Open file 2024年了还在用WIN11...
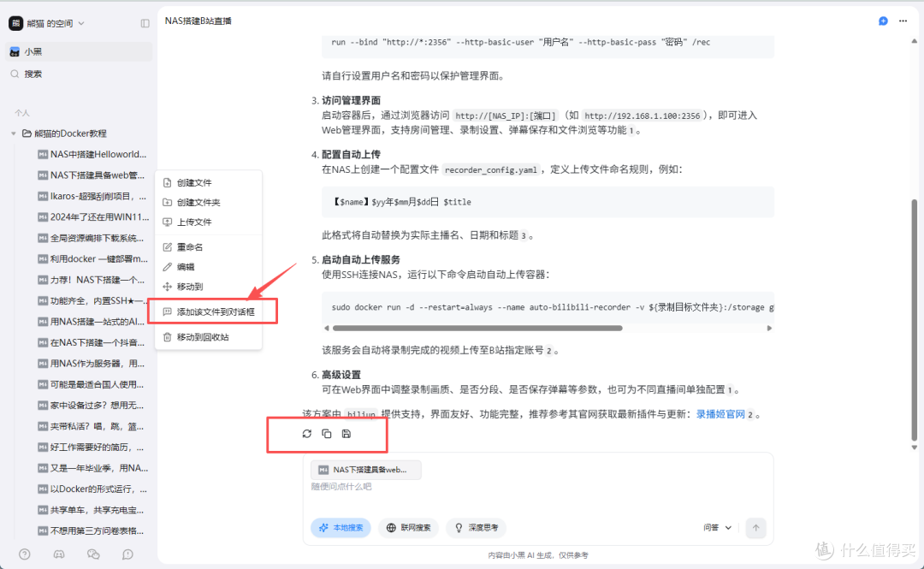 (x=92, y=217)
